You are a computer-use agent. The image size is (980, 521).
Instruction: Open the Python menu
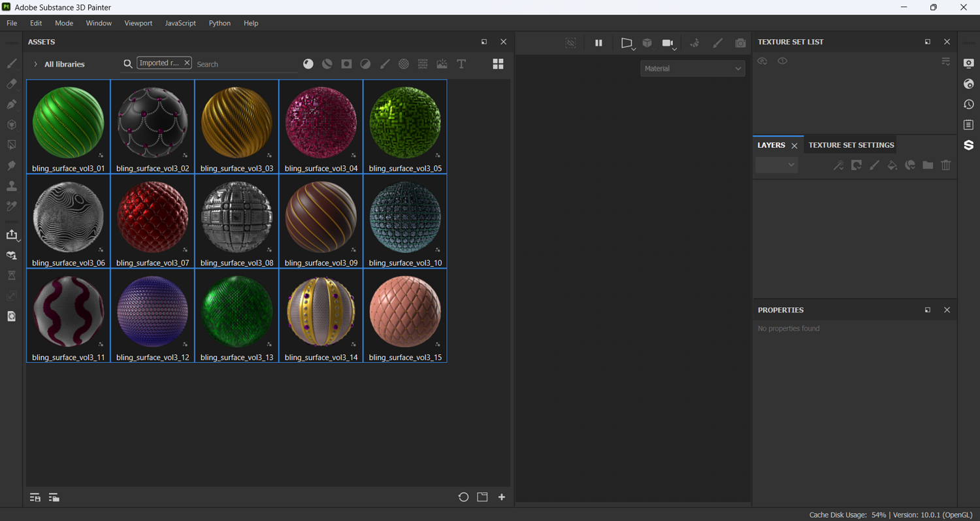pyautogui.click(x=220, y=23)
